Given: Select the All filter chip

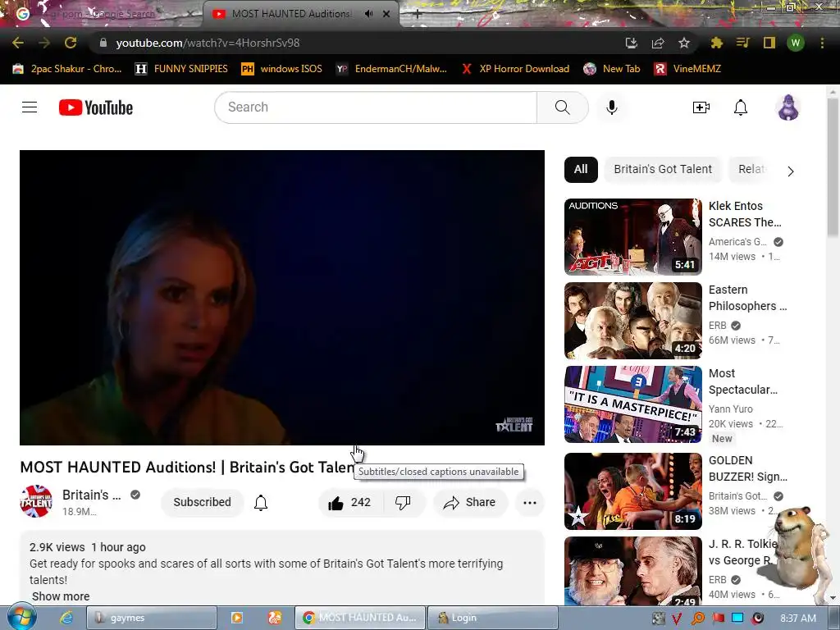Looking at the screenshot, I should click(581, 169).
